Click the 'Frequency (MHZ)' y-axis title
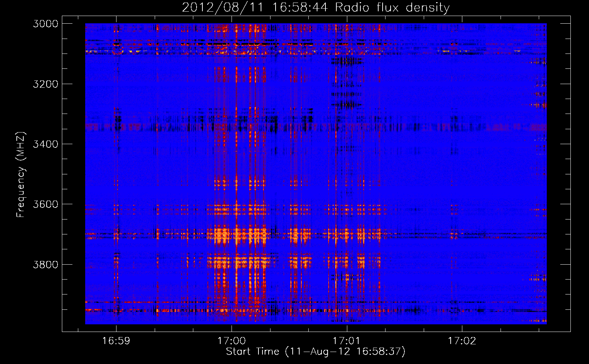The width and height of the screenshot is (589, 364). (21, 174)
